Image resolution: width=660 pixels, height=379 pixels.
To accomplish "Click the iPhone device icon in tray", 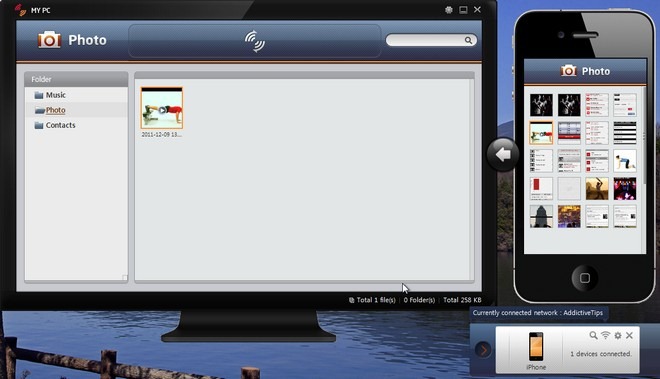I will click(x=536, y=346).
